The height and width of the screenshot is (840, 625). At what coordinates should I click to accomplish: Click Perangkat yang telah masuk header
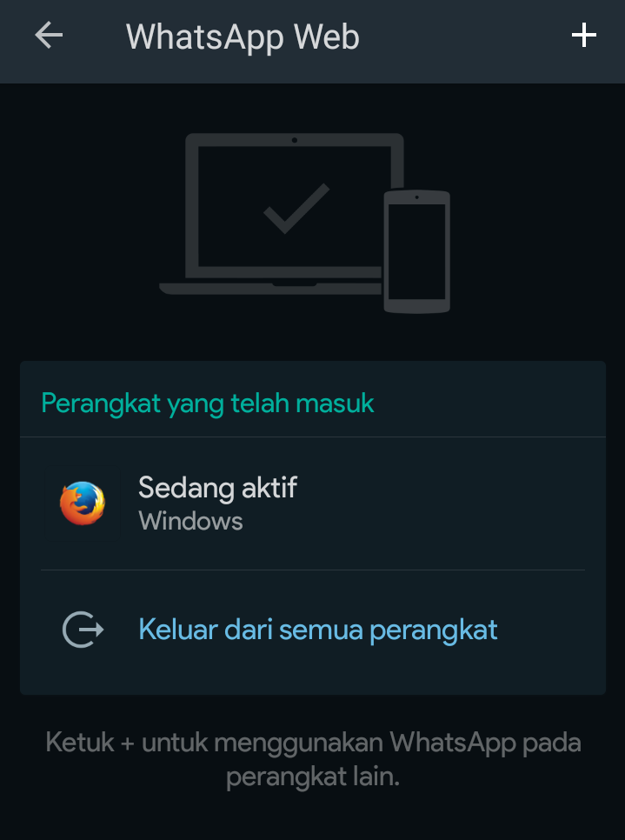207,403
